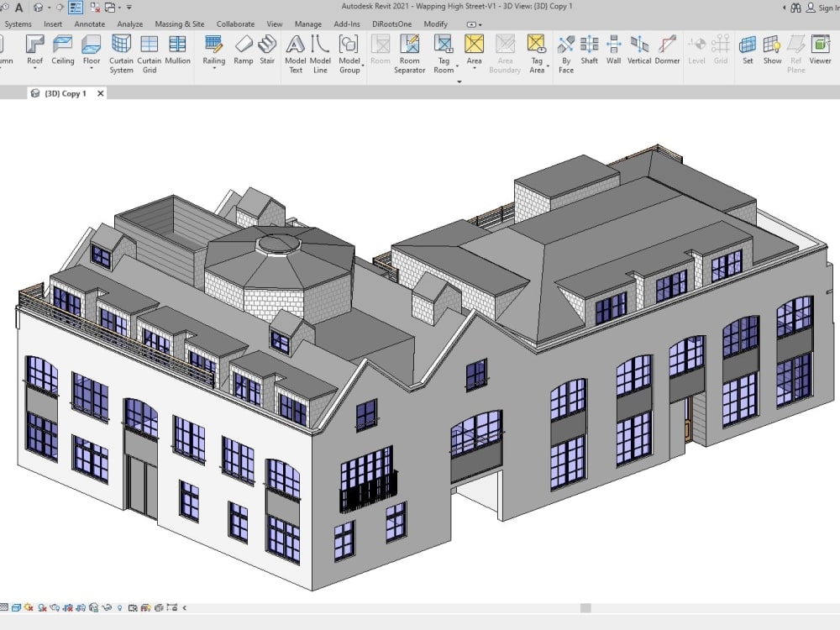Pick the Model Line tool
This screenshot has width=840, height=630.
click(x=320, y=54)
